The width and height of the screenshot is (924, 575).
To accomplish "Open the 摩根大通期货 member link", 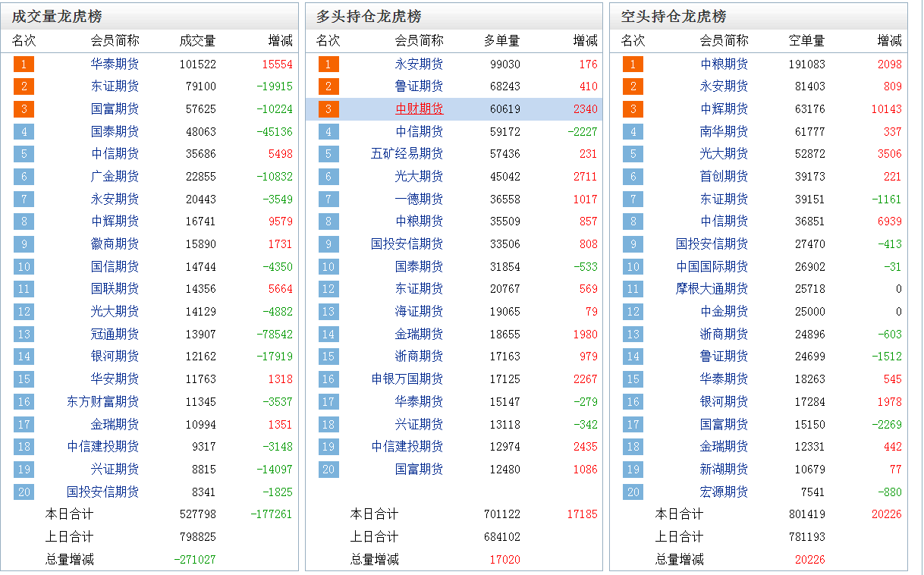I will 712,289.
